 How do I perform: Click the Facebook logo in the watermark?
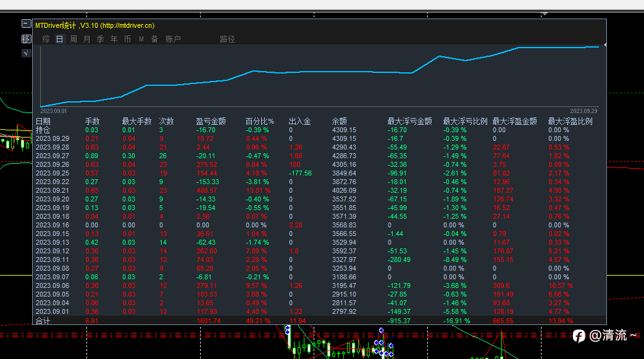pos(579,336)
